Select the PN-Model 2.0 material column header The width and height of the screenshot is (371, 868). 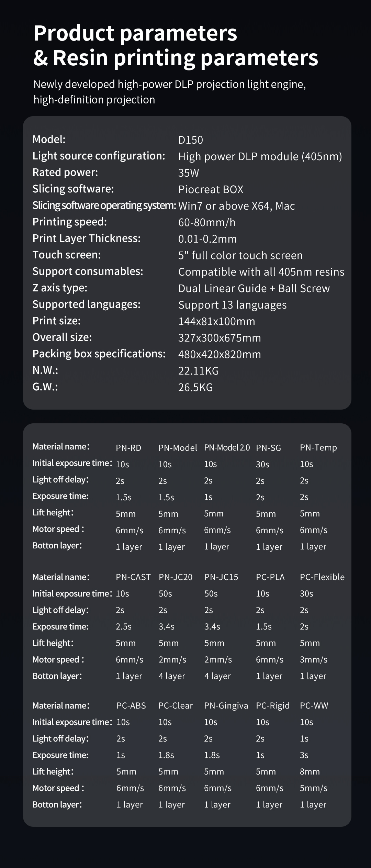[227, 447]
